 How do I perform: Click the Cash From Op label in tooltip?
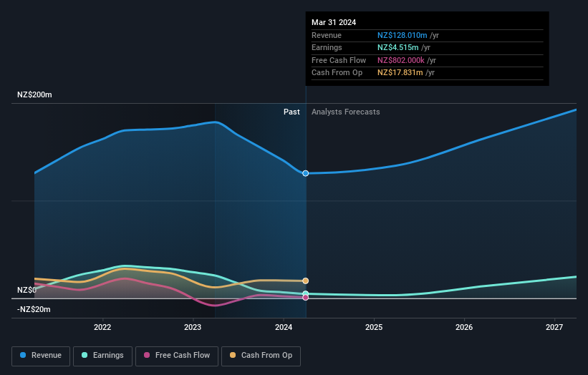(337, 73)
